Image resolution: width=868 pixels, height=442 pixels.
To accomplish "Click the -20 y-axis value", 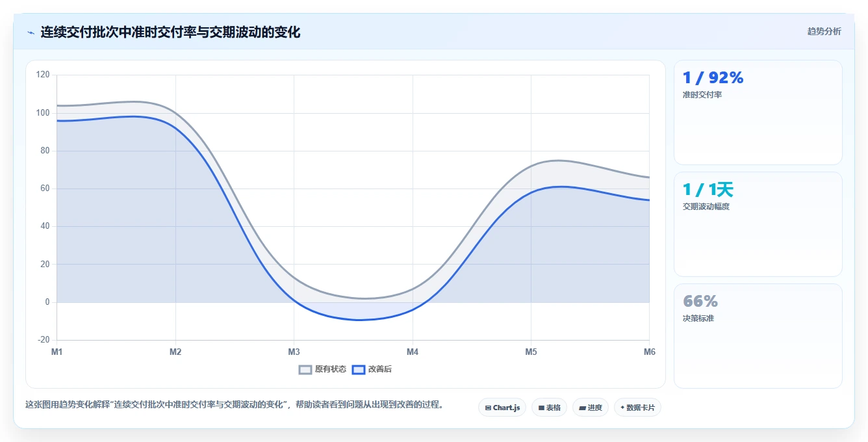I will point(44,340).
